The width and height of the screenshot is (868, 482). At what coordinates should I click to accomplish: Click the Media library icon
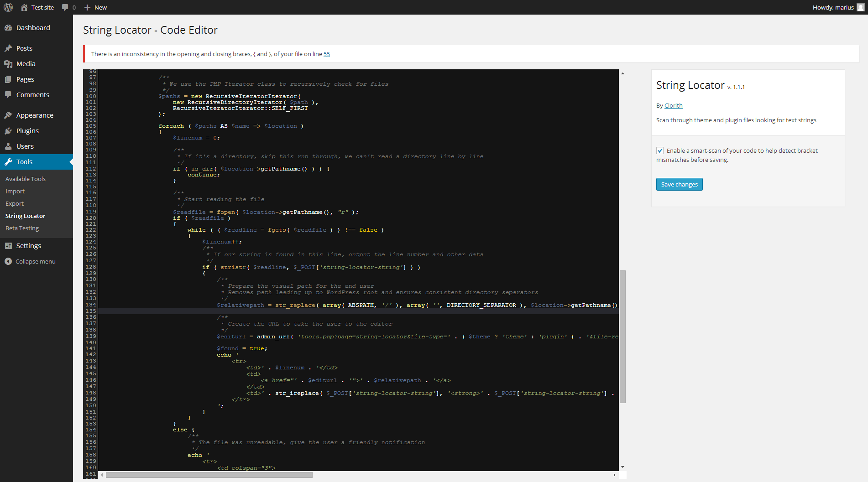click(8, 64)
